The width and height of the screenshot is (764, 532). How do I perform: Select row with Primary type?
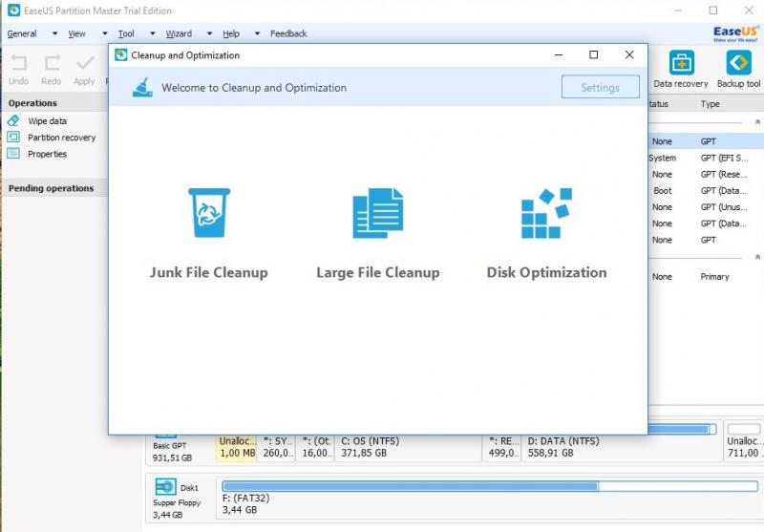[706, 276]
